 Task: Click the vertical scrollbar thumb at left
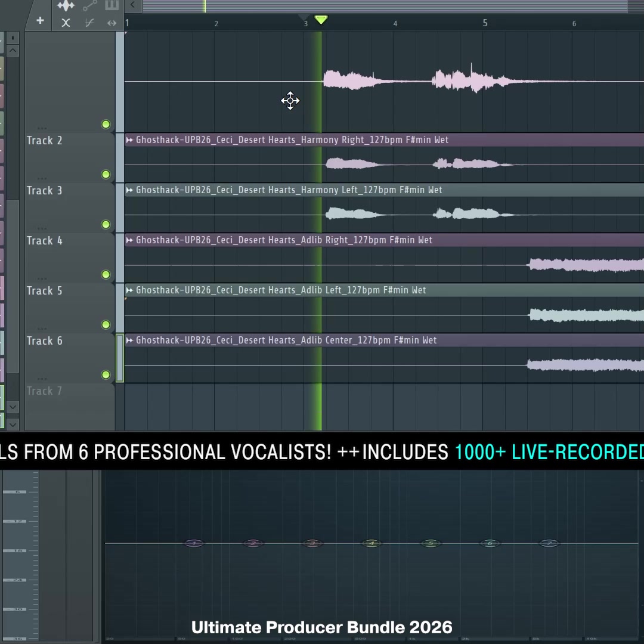(13, 286)
